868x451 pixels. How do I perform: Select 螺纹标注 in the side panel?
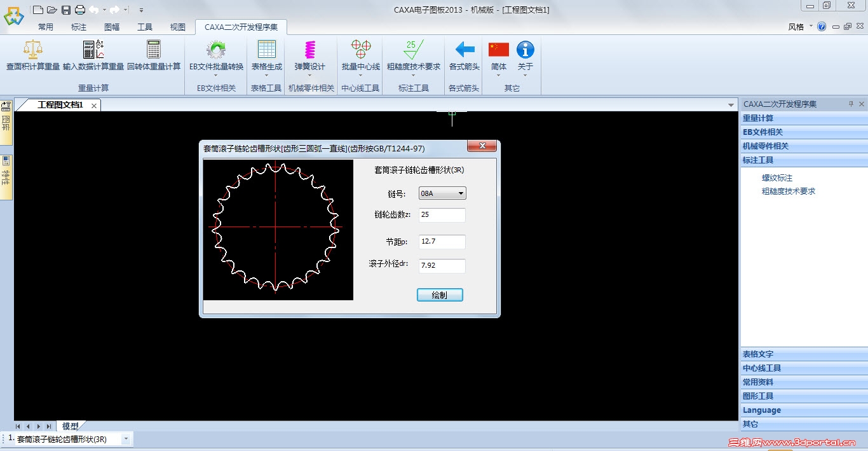pos(777,178)
